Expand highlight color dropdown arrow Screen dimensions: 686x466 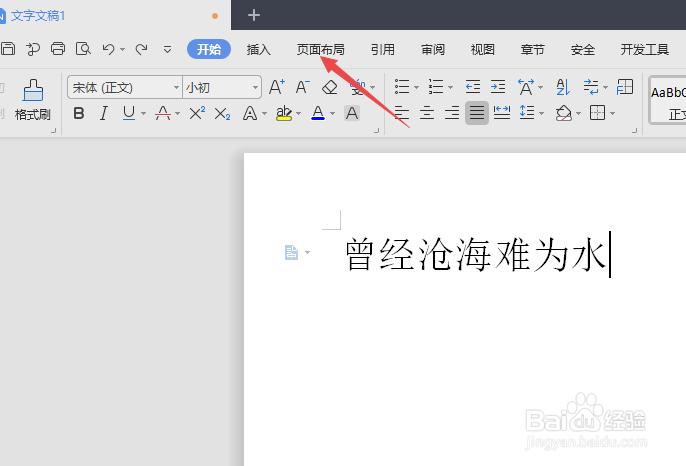tap(299, 114)
